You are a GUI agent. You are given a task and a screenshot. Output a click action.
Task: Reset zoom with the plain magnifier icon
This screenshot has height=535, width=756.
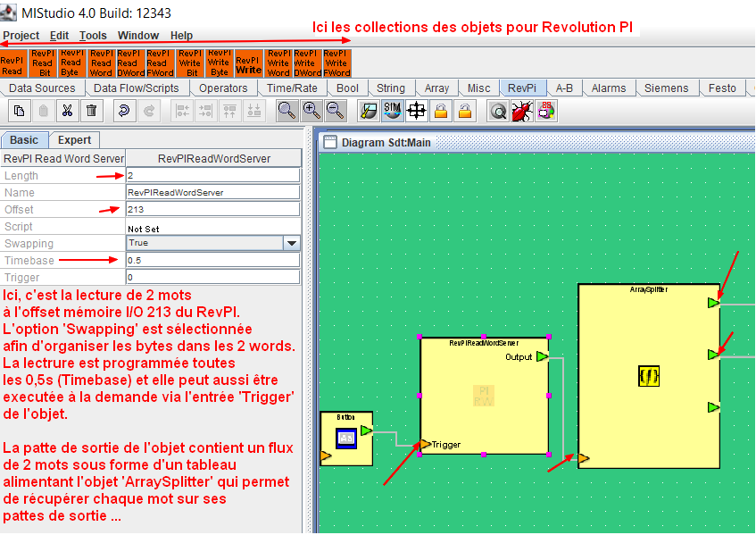tap(287, 112)
